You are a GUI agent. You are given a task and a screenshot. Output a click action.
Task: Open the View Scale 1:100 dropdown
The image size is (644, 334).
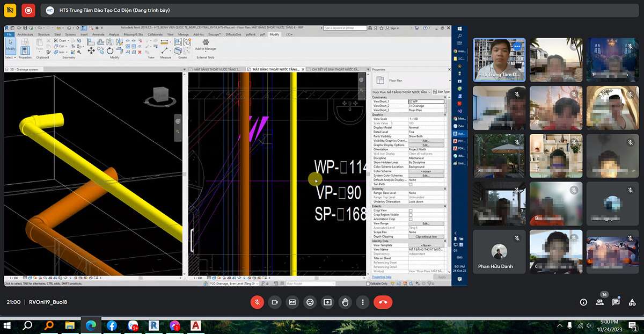coord(427,119)
